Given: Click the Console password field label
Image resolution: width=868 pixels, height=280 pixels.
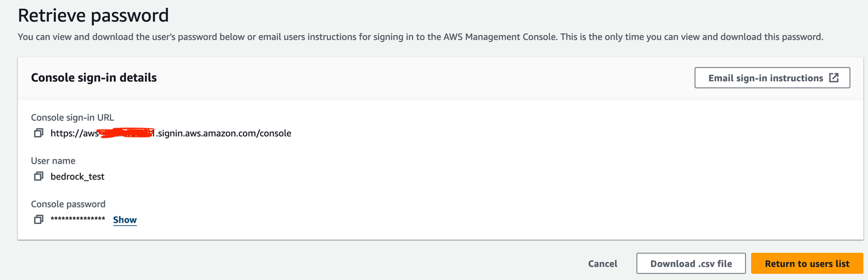Looking at the screenshot, I should click(68, 204).
